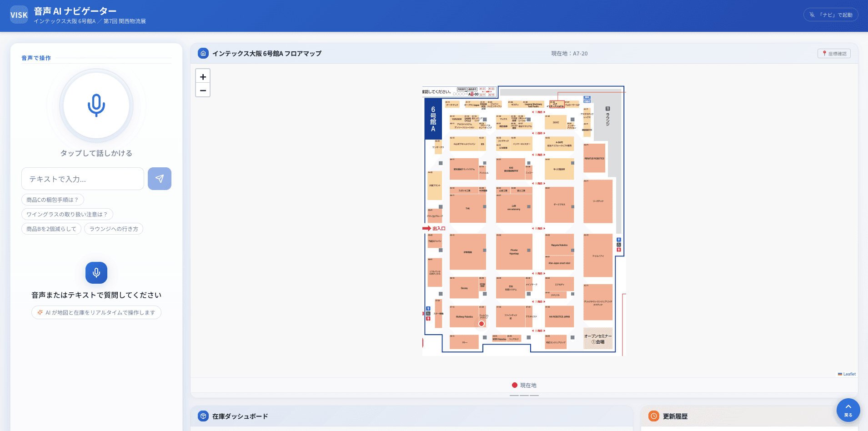Click the small blue microphone icon
Image resolution: width=868 pixels, height=431 pixels.
pos(96,273)
